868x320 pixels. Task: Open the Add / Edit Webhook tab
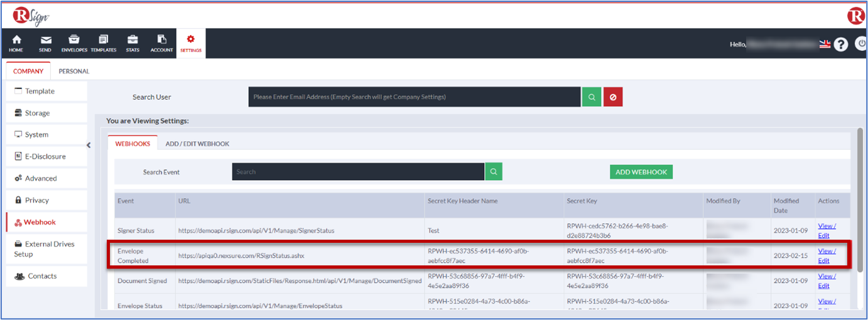(197, 144)
